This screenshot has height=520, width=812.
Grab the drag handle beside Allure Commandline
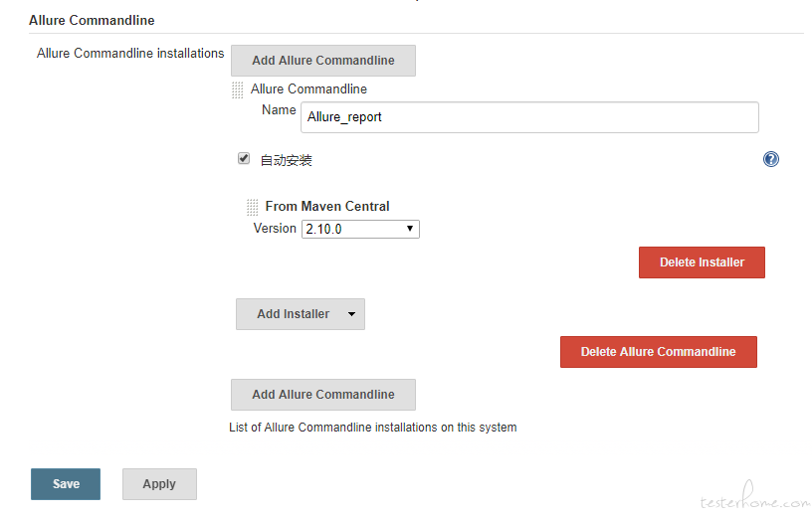(237, 89)
